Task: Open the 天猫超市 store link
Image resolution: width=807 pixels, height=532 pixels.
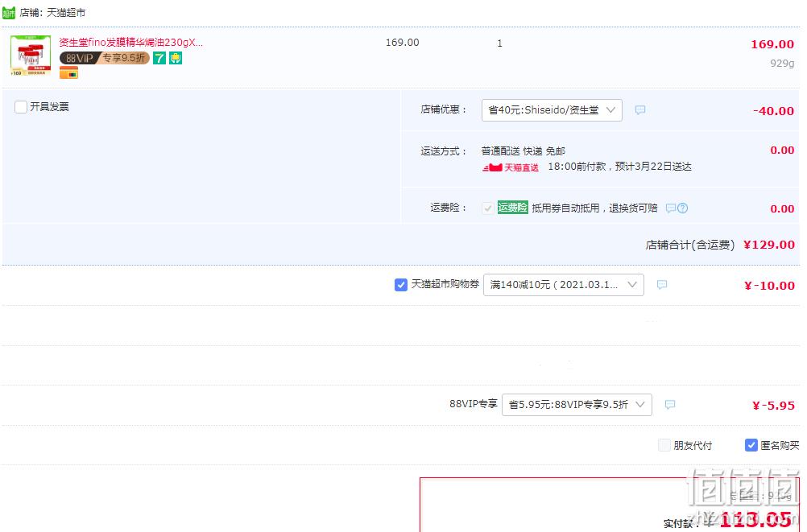Action: pyautogui.click(x=66, y=12)
